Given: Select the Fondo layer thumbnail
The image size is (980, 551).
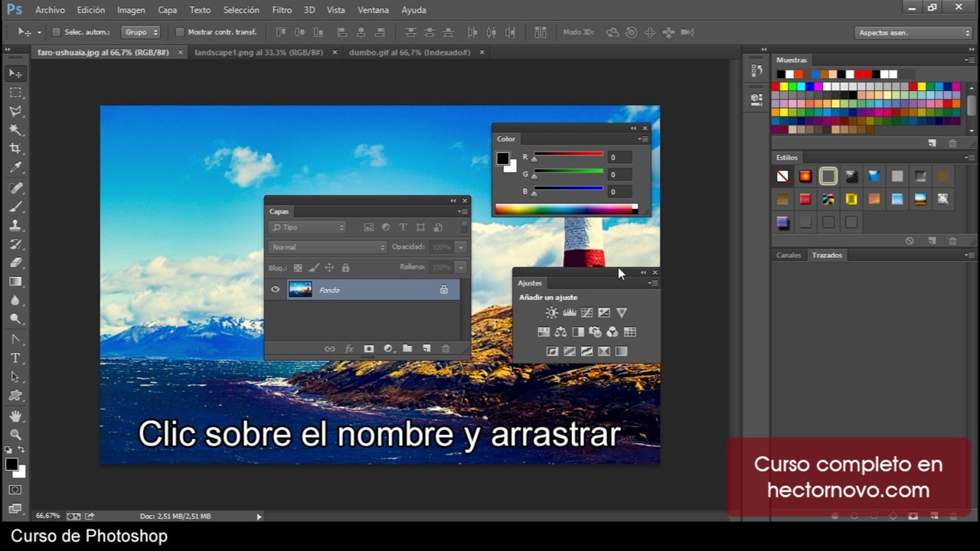Looking at the screenshot, I should (x=300, y=289).
